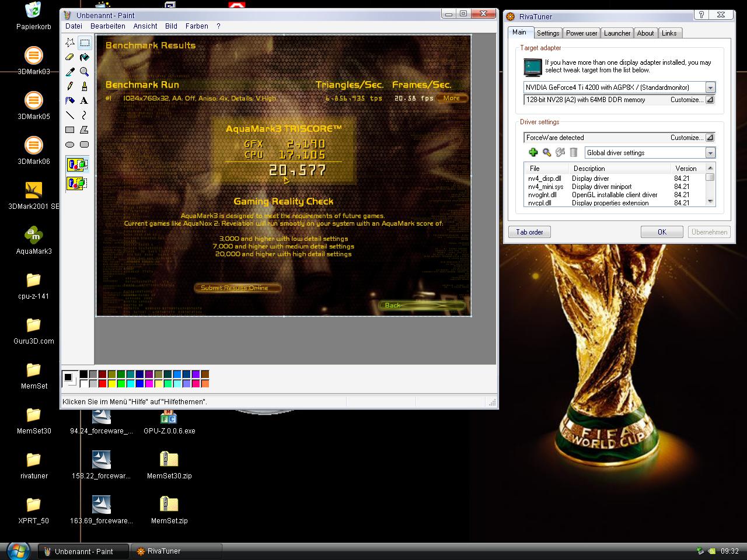Select the nvoglnt.dll row in driver list
Viewport: 747px width, 560px height.
click(614, 195)
